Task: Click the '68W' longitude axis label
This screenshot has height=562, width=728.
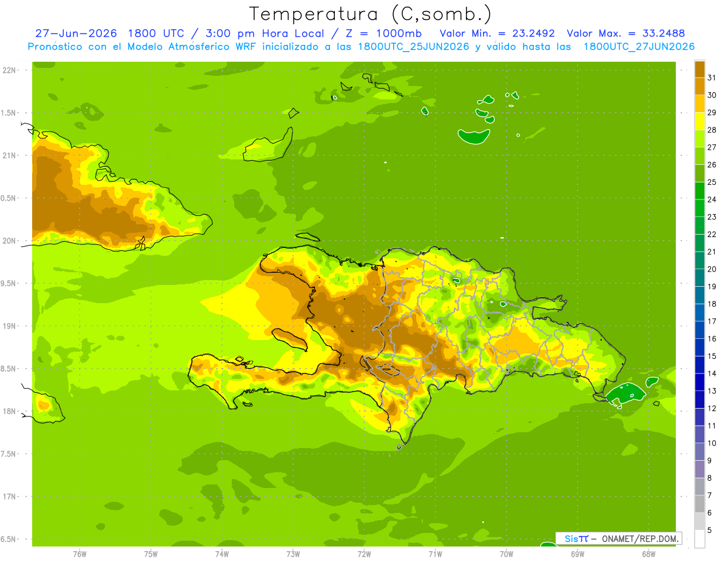Action: (649, 554)
